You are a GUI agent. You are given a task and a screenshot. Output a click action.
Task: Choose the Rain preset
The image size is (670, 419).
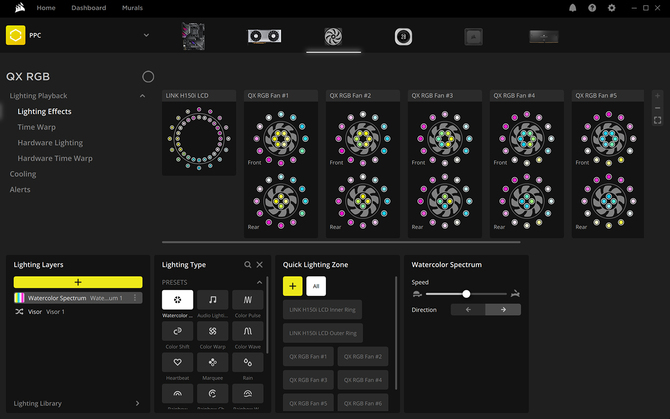[247, 362]
